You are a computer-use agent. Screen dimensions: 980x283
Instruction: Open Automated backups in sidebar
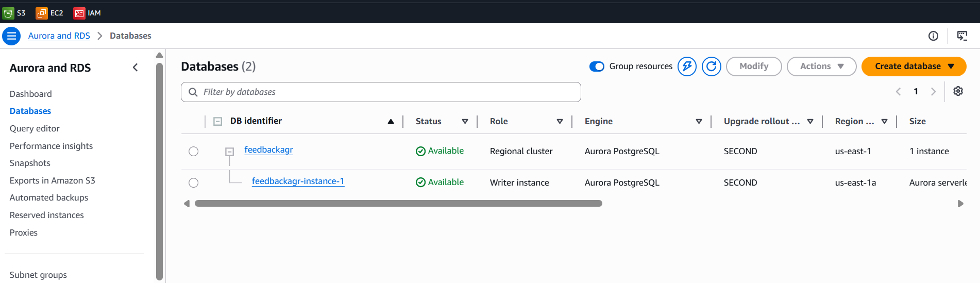pyautogui.click(x=48, y=197)
